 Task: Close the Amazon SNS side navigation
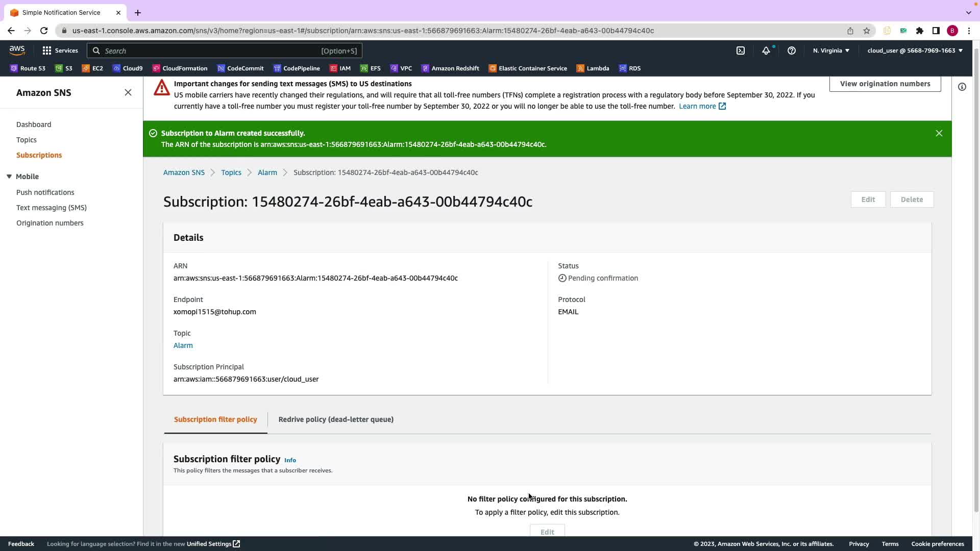[128, 92]
